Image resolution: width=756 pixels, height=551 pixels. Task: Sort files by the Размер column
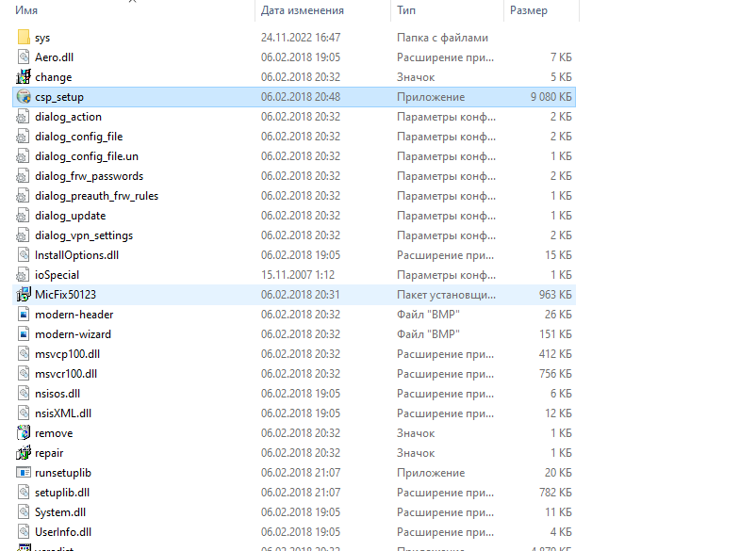point(529,10)
